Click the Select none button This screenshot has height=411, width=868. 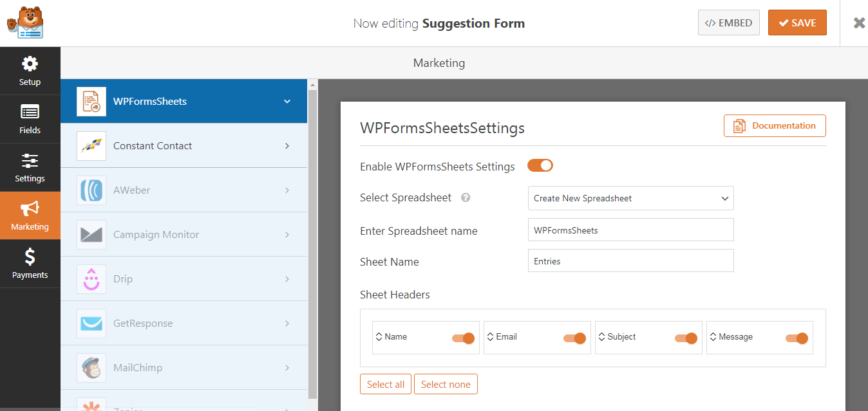click(x=446, y=385)
